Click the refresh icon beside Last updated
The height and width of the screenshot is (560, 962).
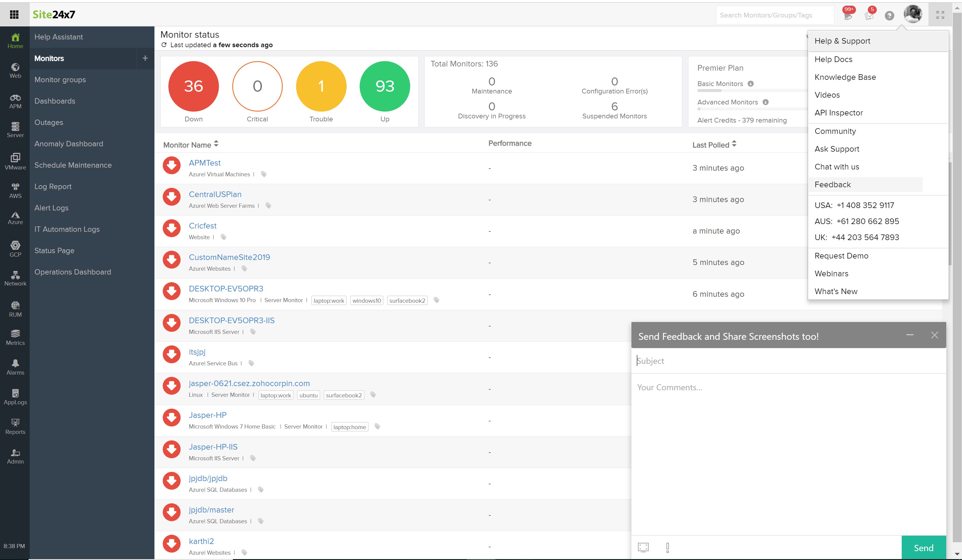click(164, 45)
